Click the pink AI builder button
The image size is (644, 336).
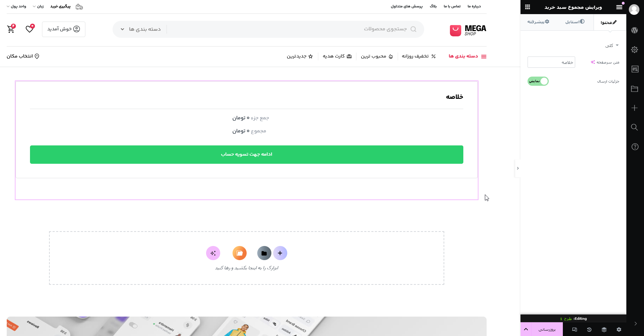tap(213, 253)
